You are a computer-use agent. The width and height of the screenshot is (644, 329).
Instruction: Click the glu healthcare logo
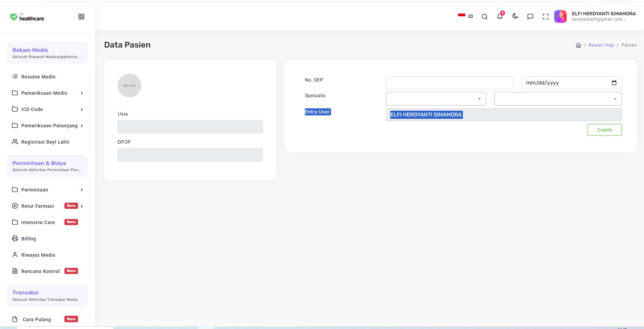(27, 17)
